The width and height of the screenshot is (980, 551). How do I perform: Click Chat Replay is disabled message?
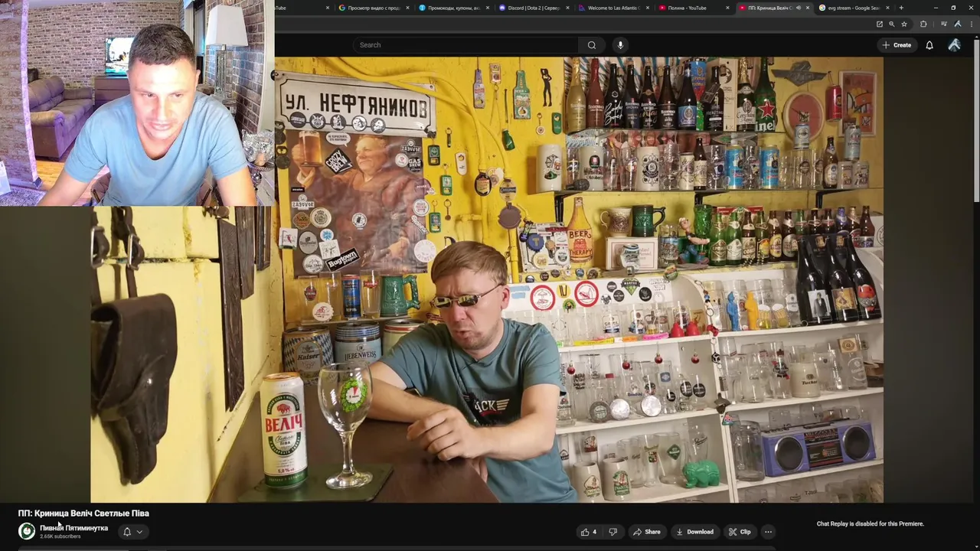pos(871,524)
